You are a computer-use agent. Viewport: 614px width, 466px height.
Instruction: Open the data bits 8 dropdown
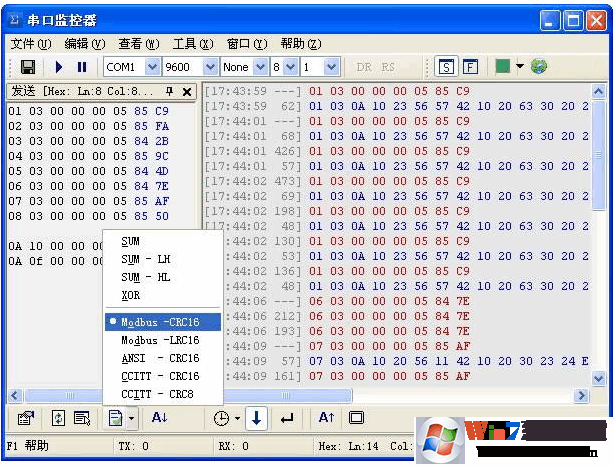tap(291, 67)
